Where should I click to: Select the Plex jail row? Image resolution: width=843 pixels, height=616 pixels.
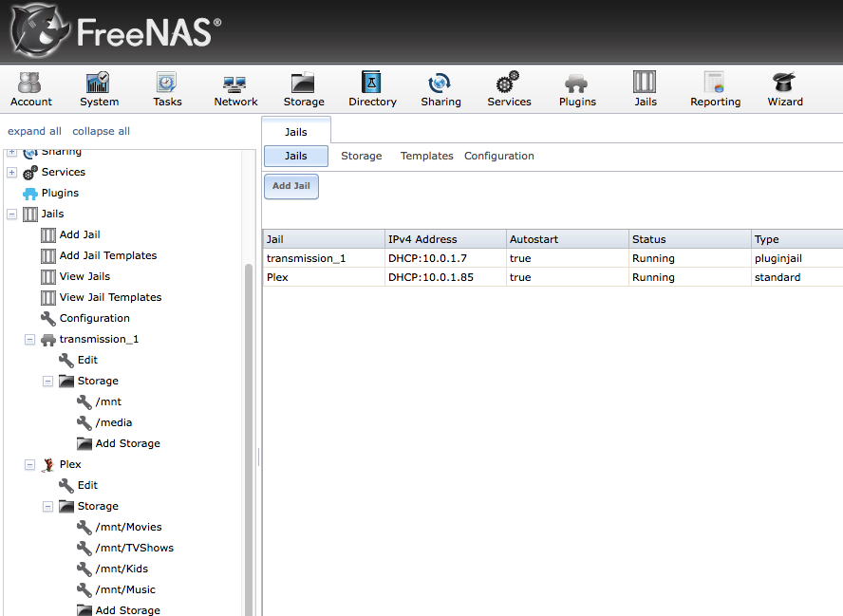[x=553, y=277]
